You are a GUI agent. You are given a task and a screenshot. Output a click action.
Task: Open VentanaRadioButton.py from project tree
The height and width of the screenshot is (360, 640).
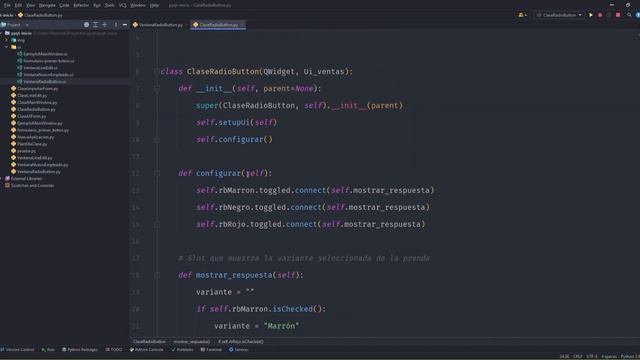(36, 172)
